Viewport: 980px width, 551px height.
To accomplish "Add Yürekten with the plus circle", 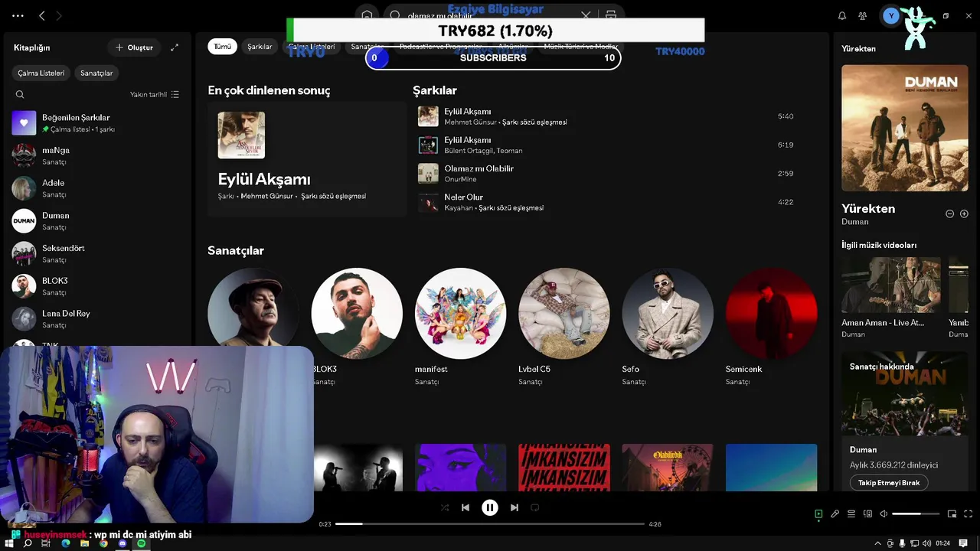I will 964,214.
